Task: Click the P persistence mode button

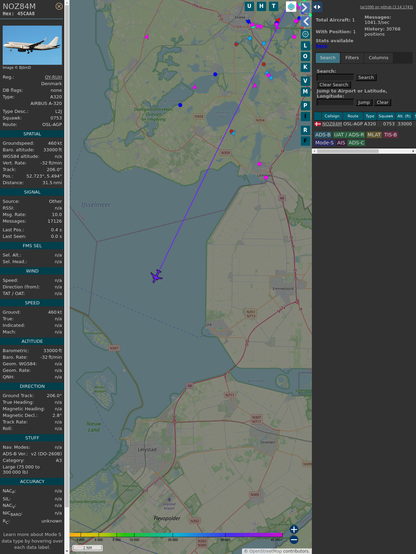Action: 305,105
